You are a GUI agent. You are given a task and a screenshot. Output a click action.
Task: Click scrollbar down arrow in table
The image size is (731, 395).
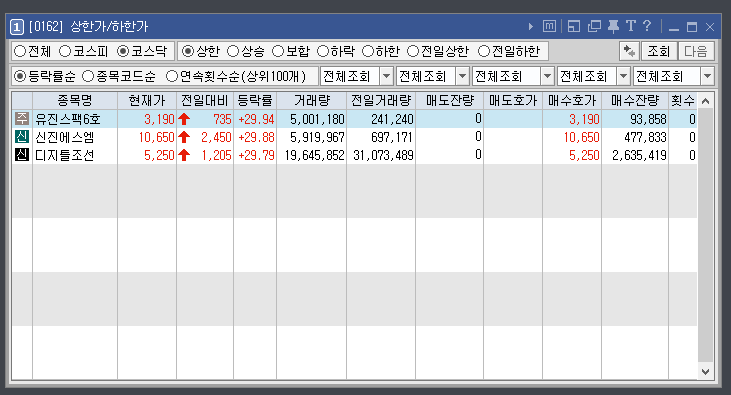(x=705, y=372)
